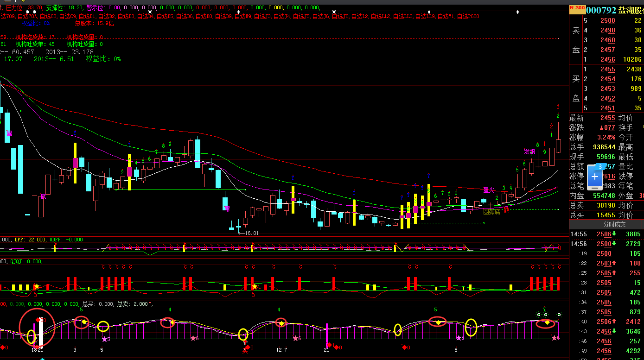This screenshot has height=360, width=644.
Task: Click the 压力位 33.70 readout
Action: pyautogui.click(x=24, y=7)
